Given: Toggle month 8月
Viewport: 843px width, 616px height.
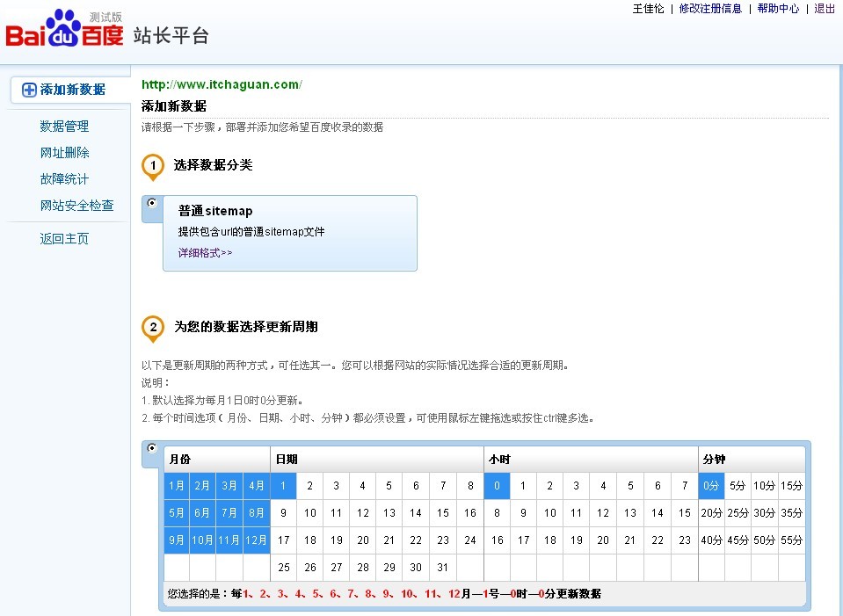Looking at the screenshot, I should click(256, 513).
